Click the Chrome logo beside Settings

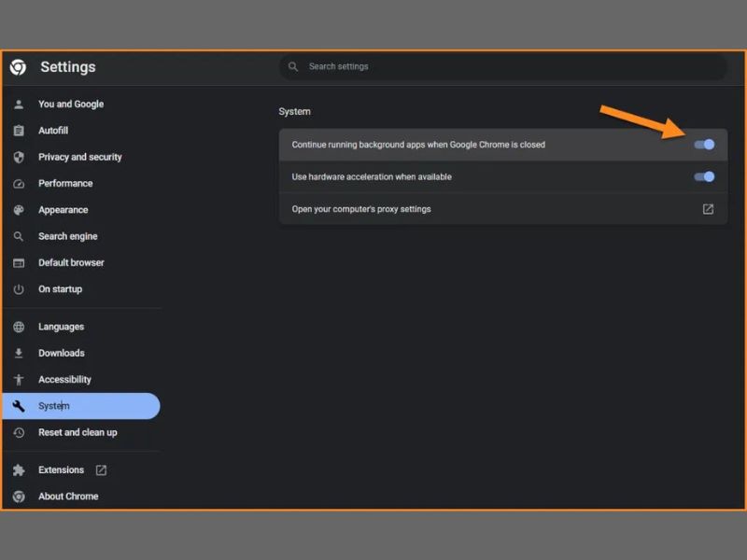pyautogui.click(x=18, y=67)
